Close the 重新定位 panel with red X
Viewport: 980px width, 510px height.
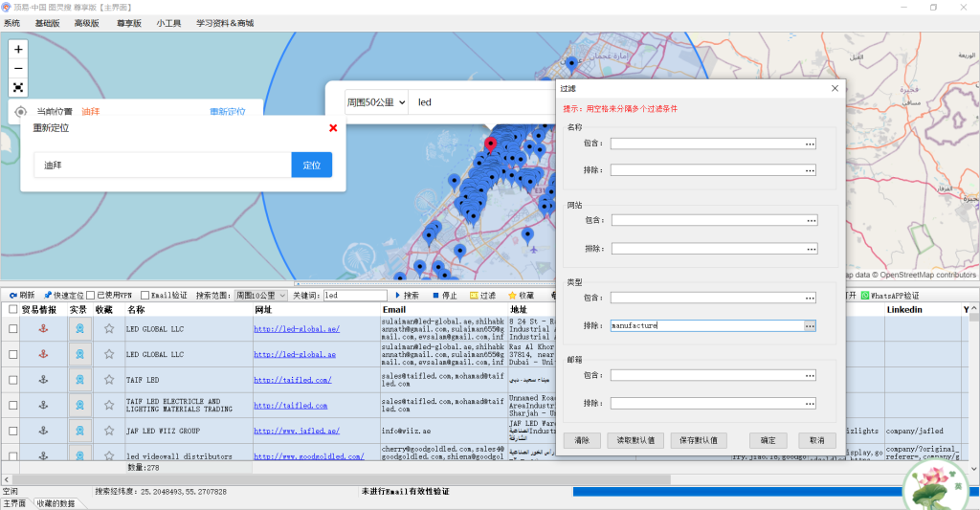pos(333,128)
